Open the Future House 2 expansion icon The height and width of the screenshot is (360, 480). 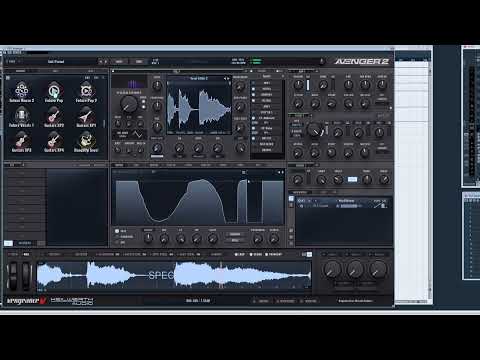click(x=21, y=91)
